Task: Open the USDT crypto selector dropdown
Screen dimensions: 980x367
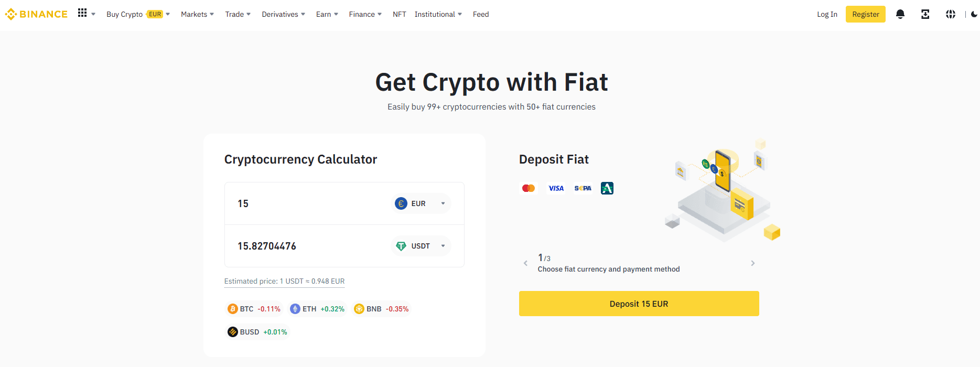Action: click(421, 245)
